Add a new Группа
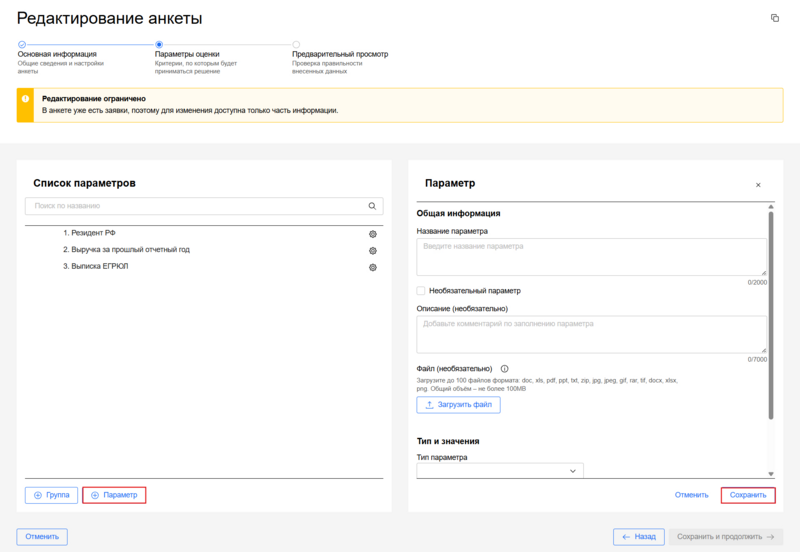800x552 pixels. click(x=52, y=495)
